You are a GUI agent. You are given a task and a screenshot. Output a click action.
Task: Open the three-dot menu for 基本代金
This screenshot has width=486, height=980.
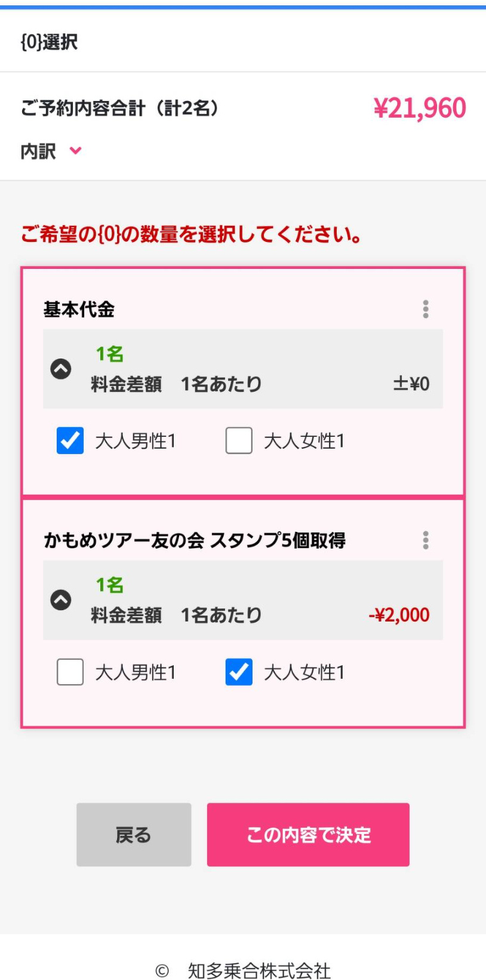[425, 309]
